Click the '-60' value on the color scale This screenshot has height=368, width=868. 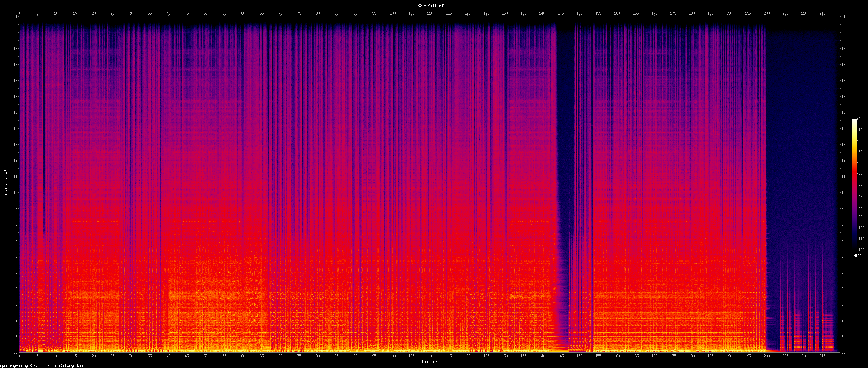[x=860, y=185]
